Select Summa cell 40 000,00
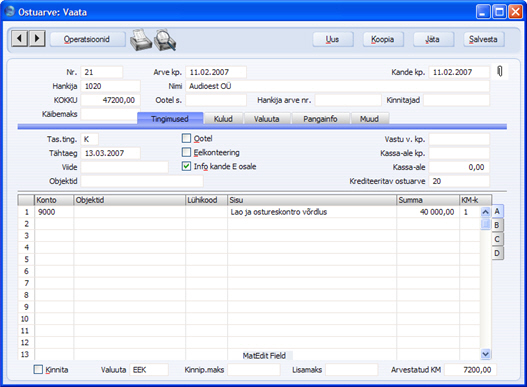The height and width of the screenshot is (387, 527). (428, 212)
